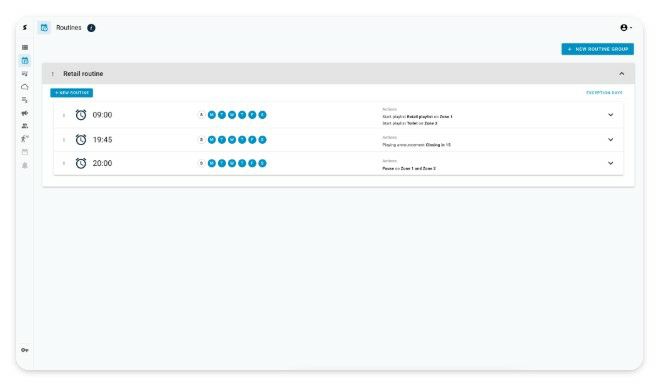Expand the 19:45 routine details chevron

(610, 140)
